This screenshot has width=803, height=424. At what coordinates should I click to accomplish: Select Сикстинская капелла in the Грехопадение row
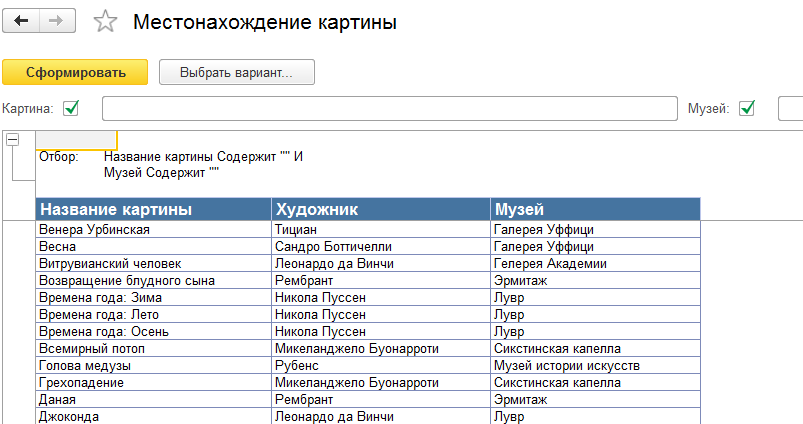point(596,382)
